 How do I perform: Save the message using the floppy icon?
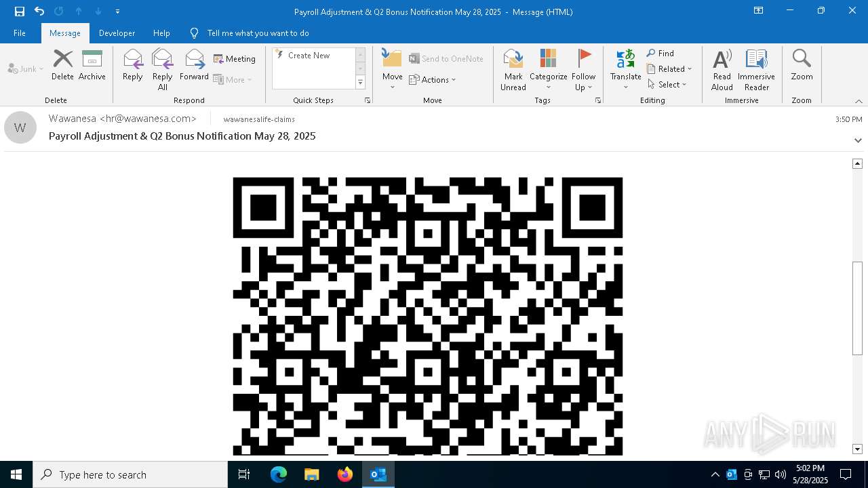(x=20, y=12)
